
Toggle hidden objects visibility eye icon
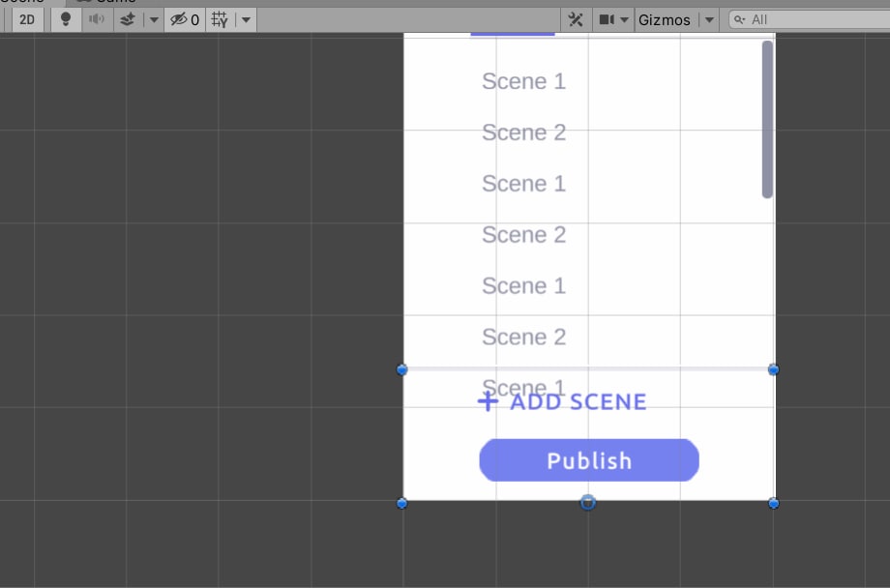185,20
